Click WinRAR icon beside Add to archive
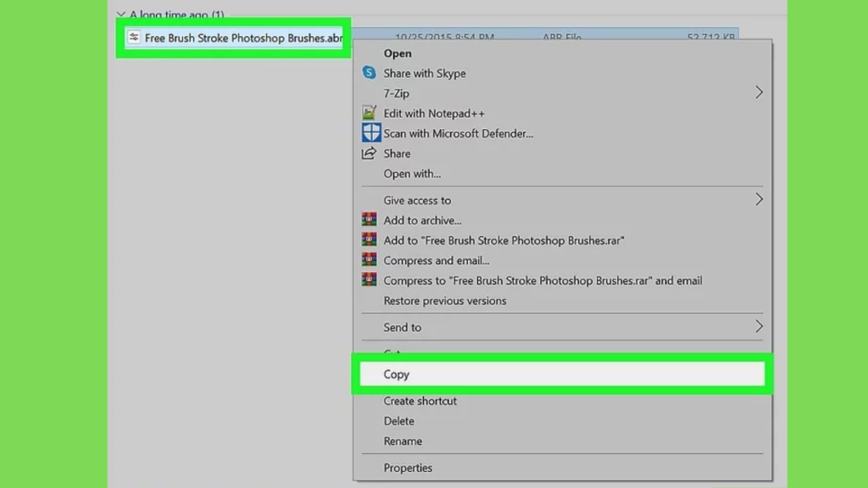 pyautogui.click(x=369, y=219)
